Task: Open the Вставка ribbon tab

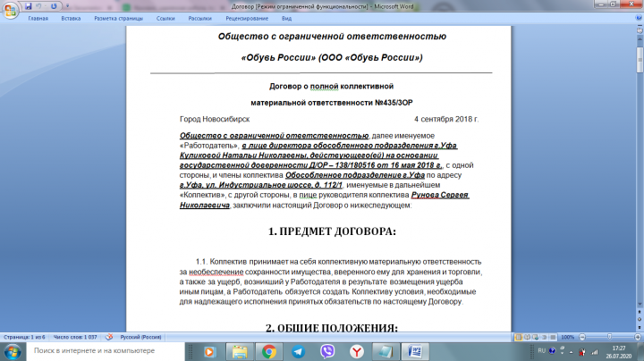Action: [x=71, y=19]
